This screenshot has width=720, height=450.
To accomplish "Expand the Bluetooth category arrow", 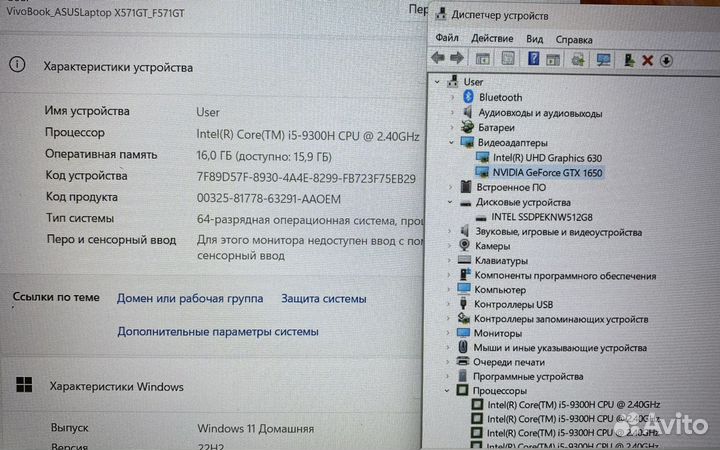I will point(452,97).
